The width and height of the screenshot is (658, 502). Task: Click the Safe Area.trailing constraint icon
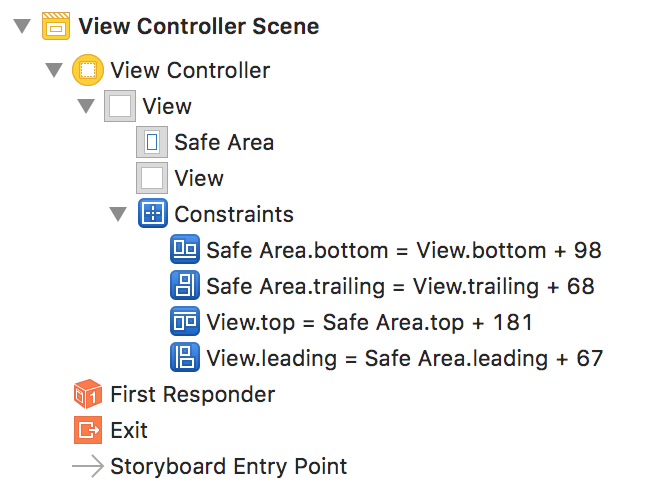tap(185, 285)
